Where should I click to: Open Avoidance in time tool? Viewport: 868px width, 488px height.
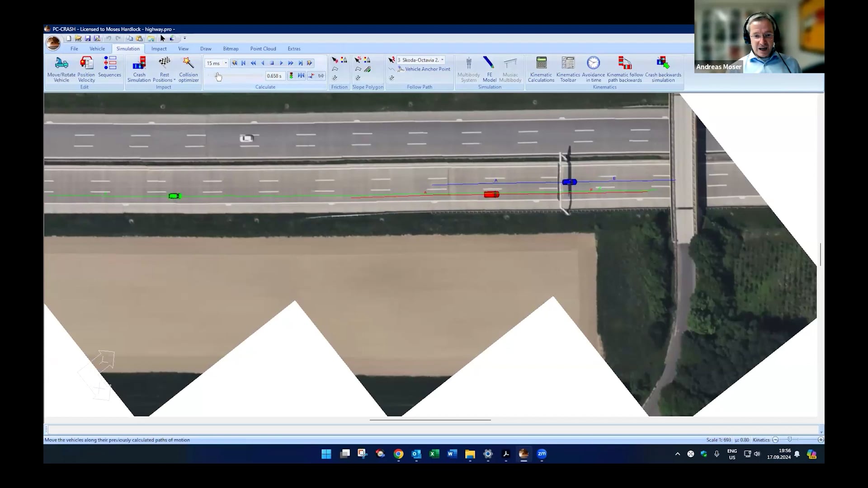pyautogui.click(x=593, y=69)
